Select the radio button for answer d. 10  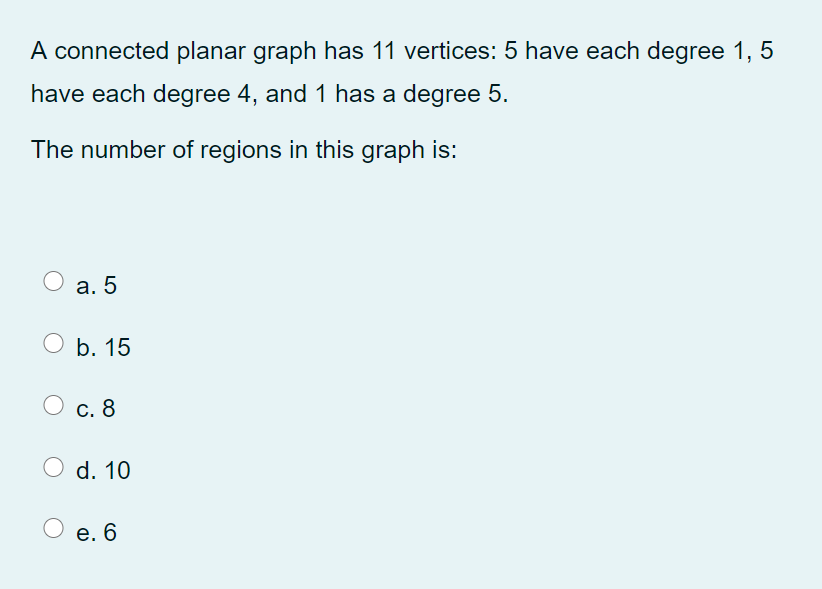[x=52, y=465]
